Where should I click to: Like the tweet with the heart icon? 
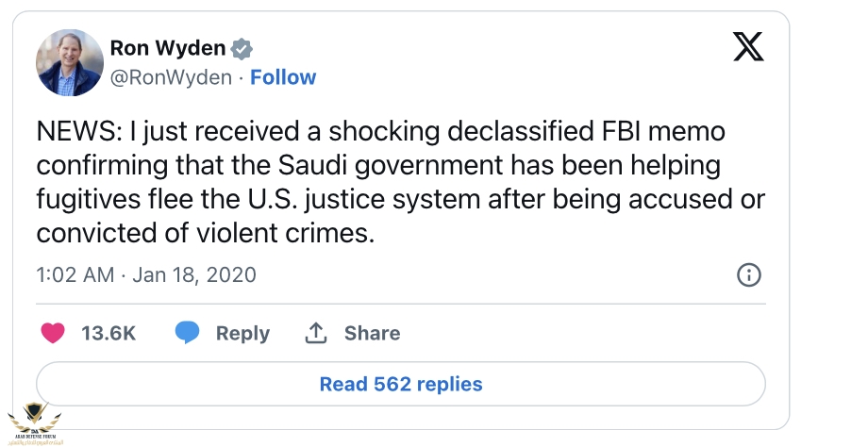[55, 333]
